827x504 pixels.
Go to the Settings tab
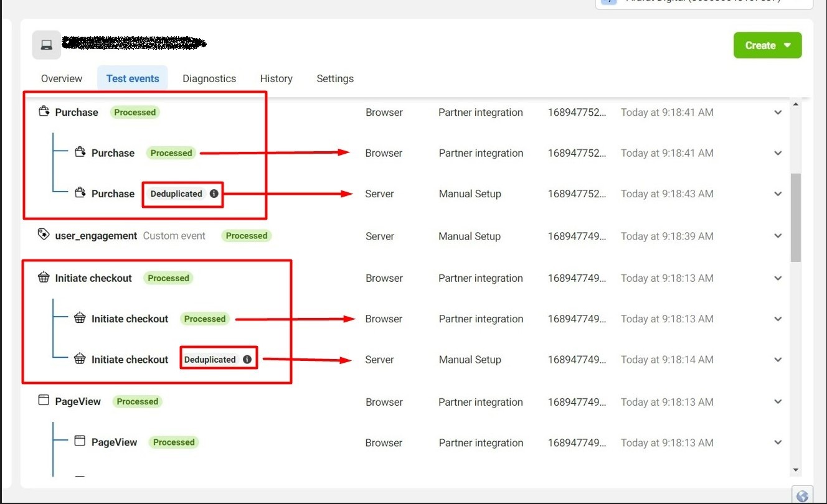335,78
